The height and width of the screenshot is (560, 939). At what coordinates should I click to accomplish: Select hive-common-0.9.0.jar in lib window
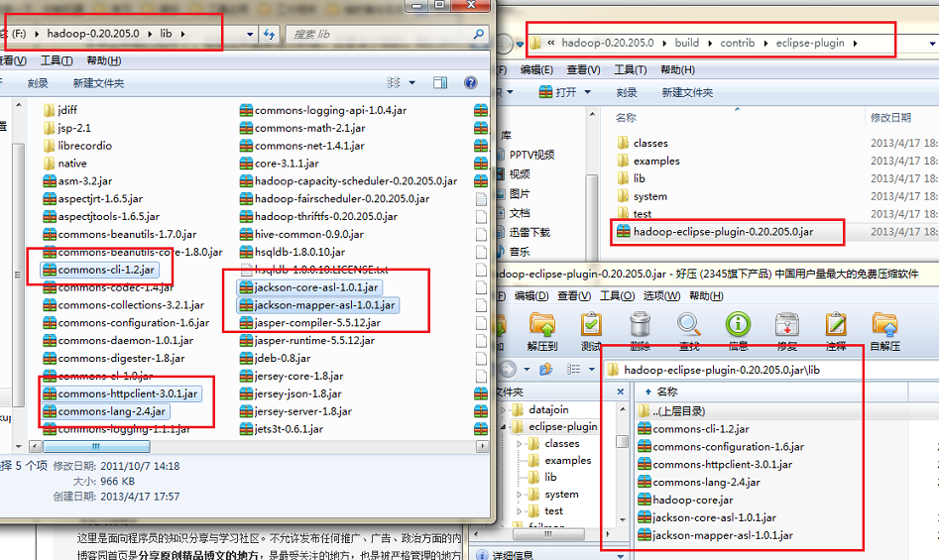pos(301,235)
